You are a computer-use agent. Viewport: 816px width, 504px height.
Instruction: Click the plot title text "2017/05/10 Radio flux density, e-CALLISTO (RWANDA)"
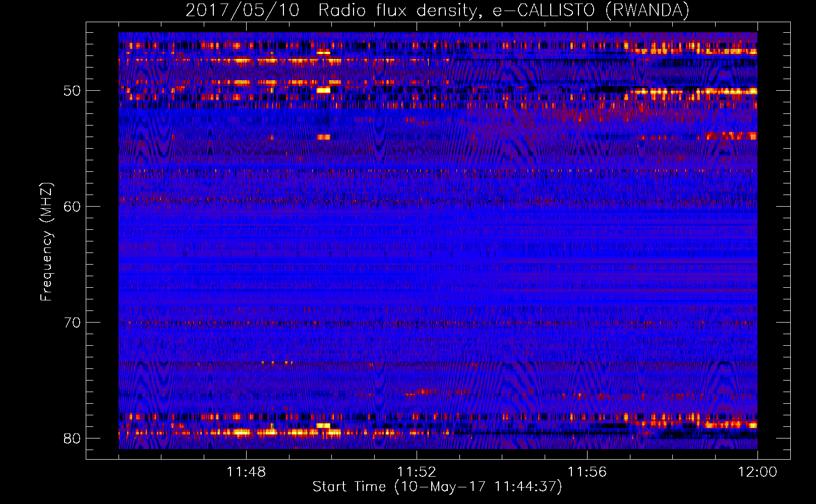click(x=437, y=11)
